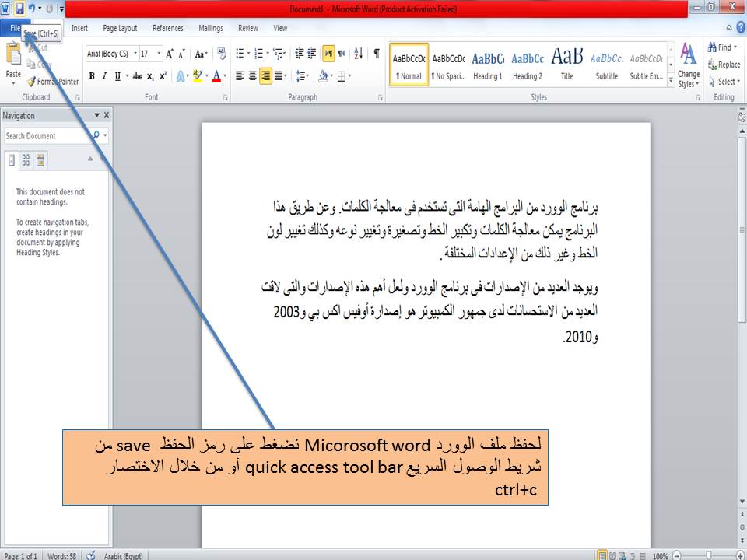Apply superscript formatting
The width and height of the screenshot is (747, 560).
click(x=163, y=76)
